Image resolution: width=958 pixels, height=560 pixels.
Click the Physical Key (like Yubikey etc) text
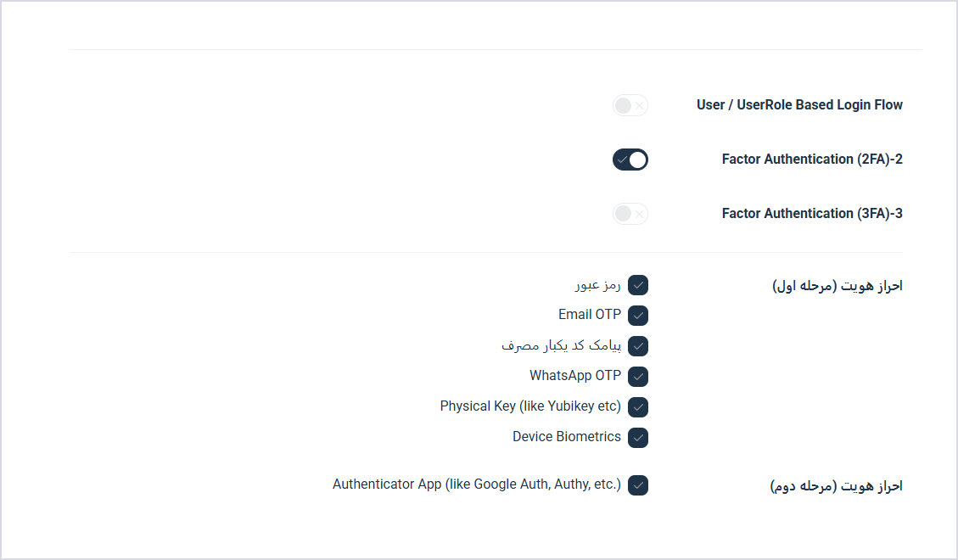[530, 406]
